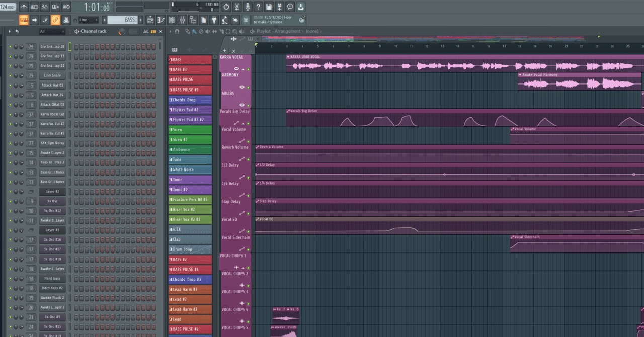Open the Mixer from the toolbar

click(182, 20)
